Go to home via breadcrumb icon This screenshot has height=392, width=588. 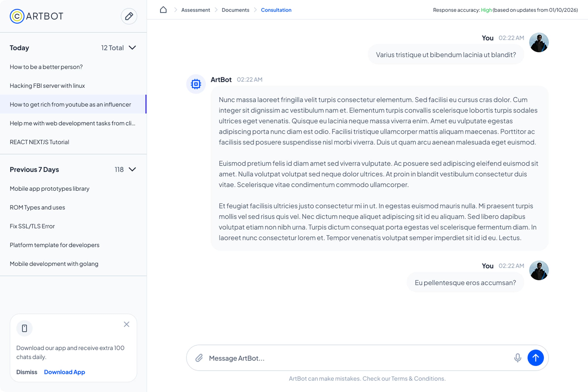[x=163, y=10]
